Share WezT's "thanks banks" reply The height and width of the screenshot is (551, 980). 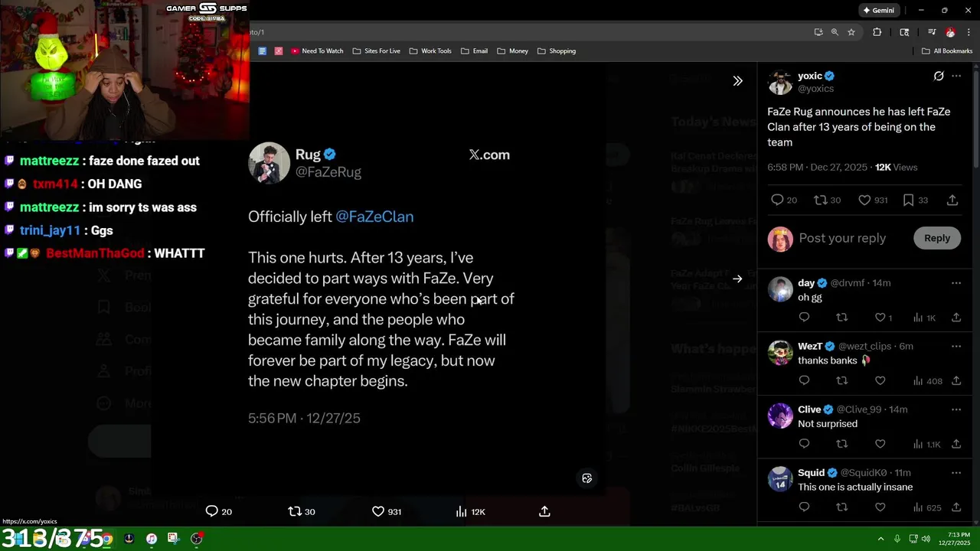click(956, 381)
